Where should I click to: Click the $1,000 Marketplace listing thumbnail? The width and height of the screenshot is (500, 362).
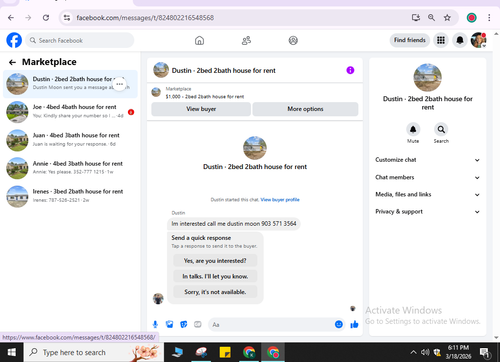(x=156, y=92)
